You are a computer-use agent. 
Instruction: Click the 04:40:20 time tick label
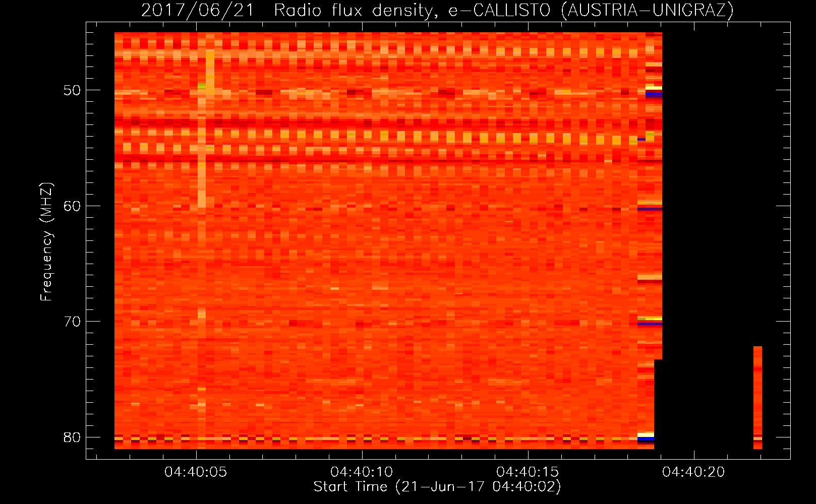693,472
